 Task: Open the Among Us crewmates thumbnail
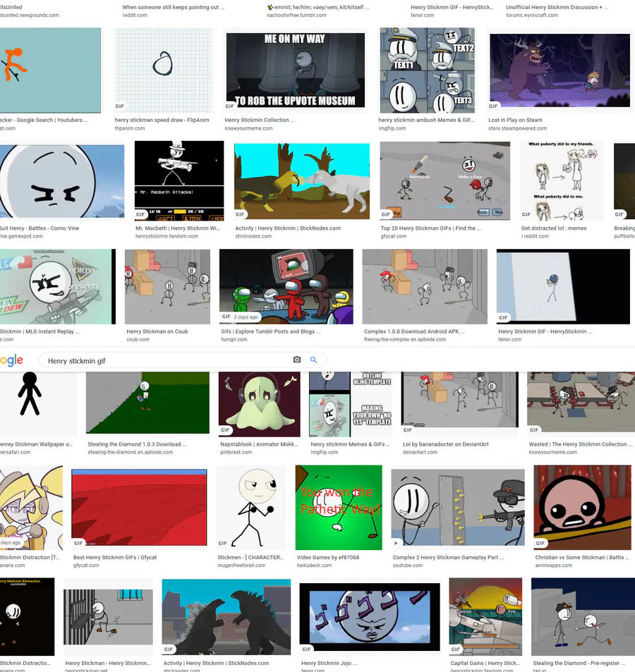coord(286,286)
